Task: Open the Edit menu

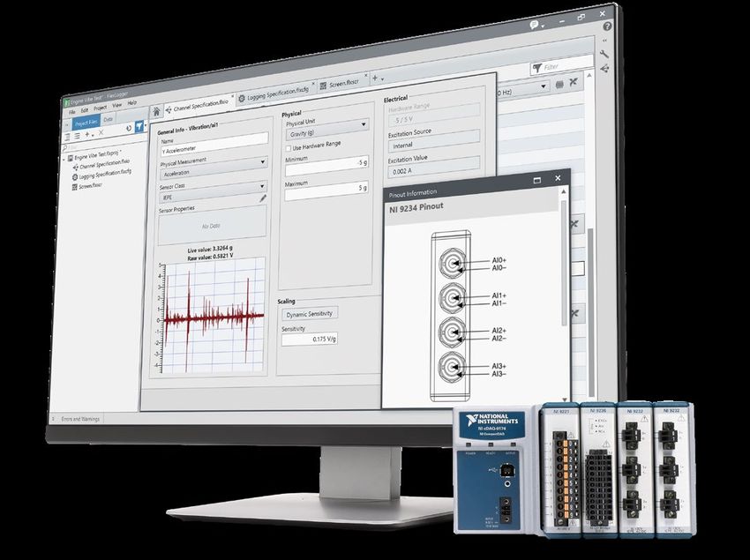Action: point(85,110)
